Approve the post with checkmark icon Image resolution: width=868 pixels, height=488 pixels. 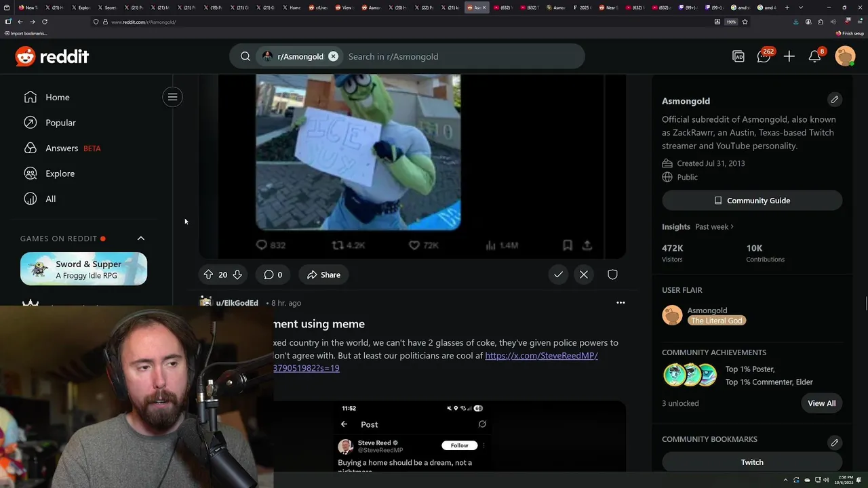click(558, 274)
